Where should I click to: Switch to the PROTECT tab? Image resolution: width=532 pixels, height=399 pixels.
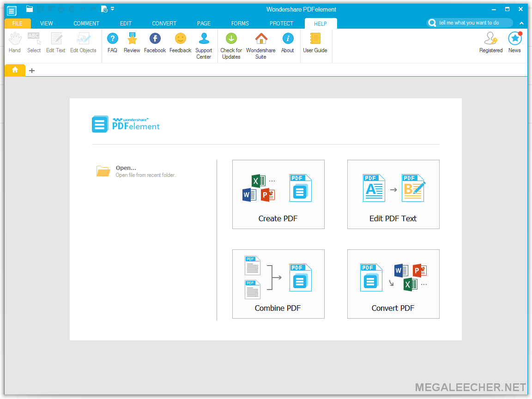pos(282,24)
